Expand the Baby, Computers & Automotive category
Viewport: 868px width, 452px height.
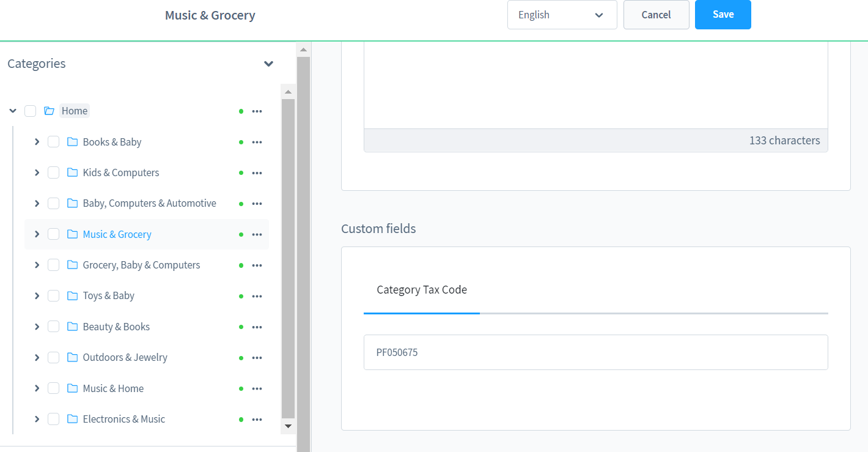pyautogui.click(x=37, y=203)
